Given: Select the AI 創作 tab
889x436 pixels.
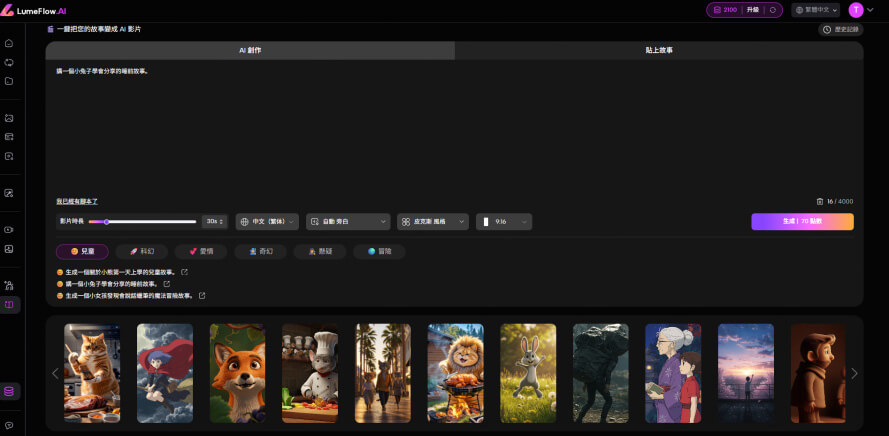Looking at the screenshot, I should [249, 50].
